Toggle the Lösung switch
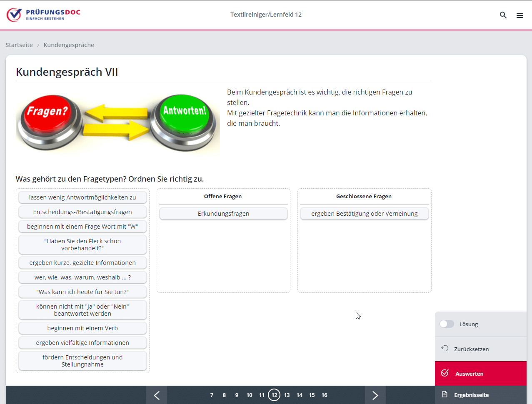 coord(447,324)
